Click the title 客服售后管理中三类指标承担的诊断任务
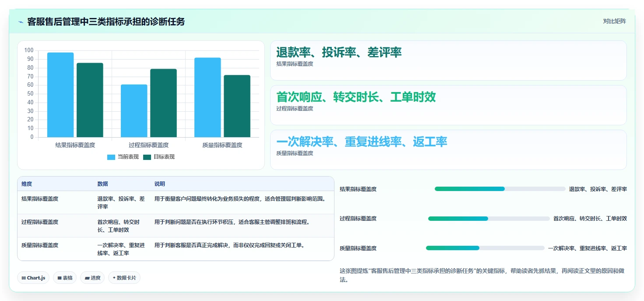Image resolution: width=644 pixels, height=301 pixels. pyautogui.click(x=106, y=21)
